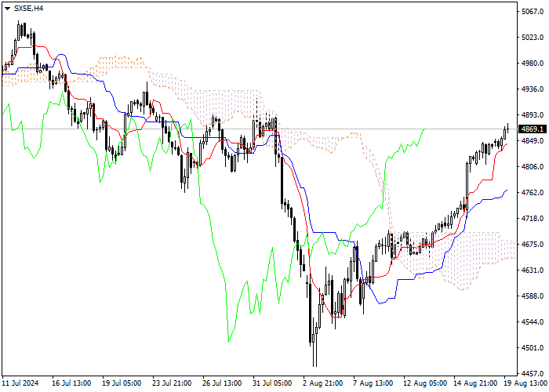Select the current price label 4869.1
This screenshot has height=392, width=549.
533,129
